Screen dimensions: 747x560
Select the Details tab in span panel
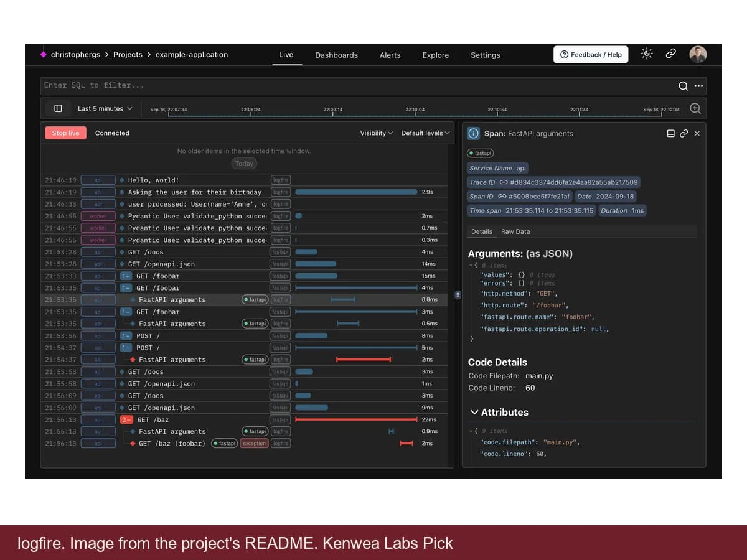482,231
